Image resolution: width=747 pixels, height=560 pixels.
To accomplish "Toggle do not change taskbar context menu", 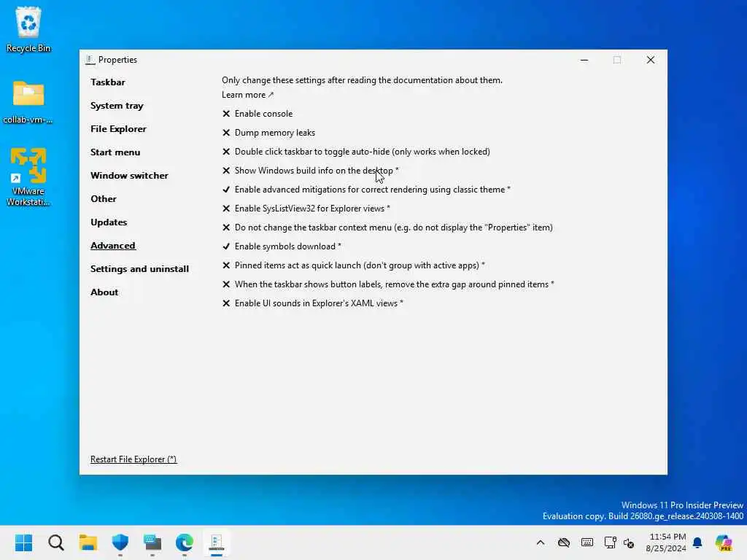I will (387, 227).
